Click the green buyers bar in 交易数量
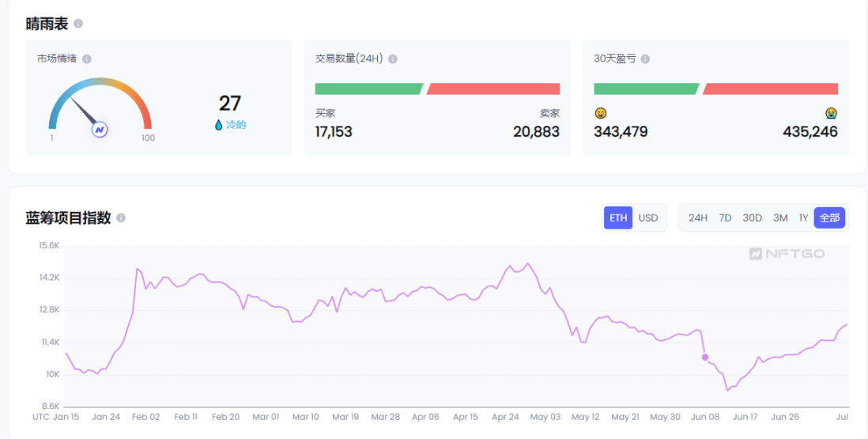868x439 pixels. pyautogui.click(x=368, y=89)
